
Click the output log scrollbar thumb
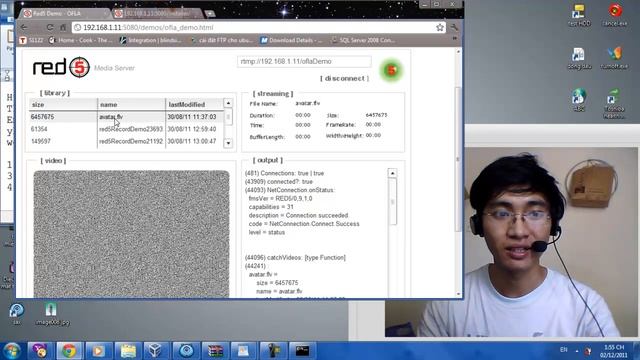[x=393, y=202]
